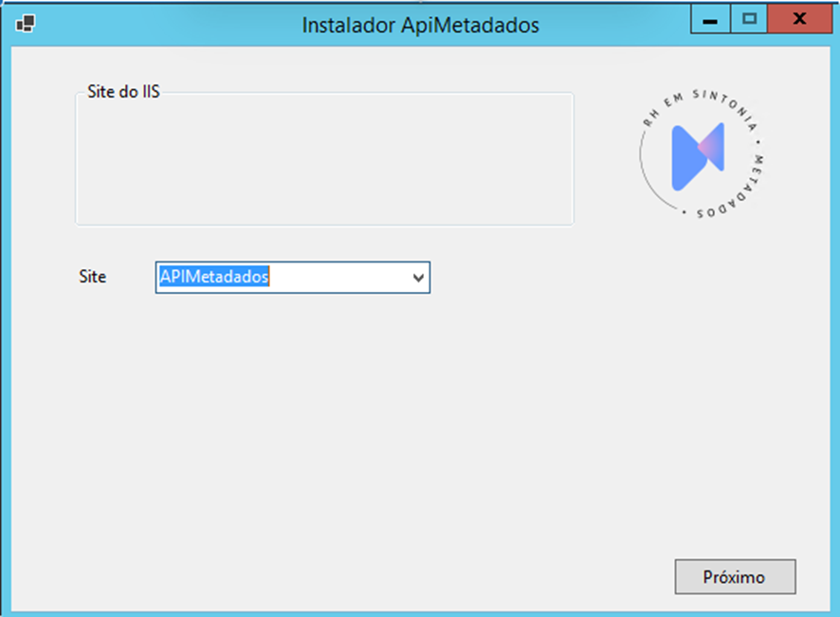Close the Instalador ApiMetadados window
The image size is (840, 617).
(x=799, y=20)
